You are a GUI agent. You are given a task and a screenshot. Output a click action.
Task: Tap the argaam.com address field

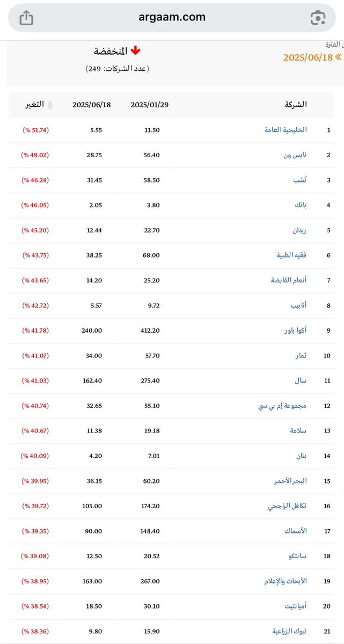[172, 18]
